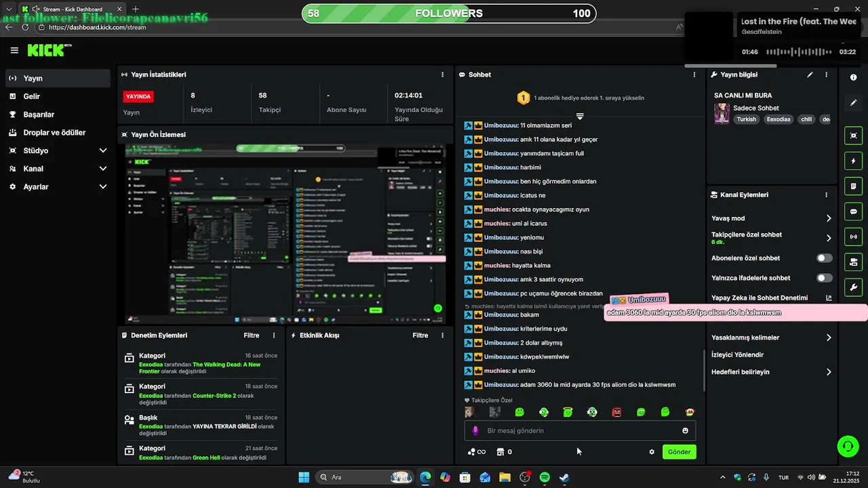Click the pencil icon in right rail
Image resolution: width=868 pixels, height=488 pixels.
[854, 102]
